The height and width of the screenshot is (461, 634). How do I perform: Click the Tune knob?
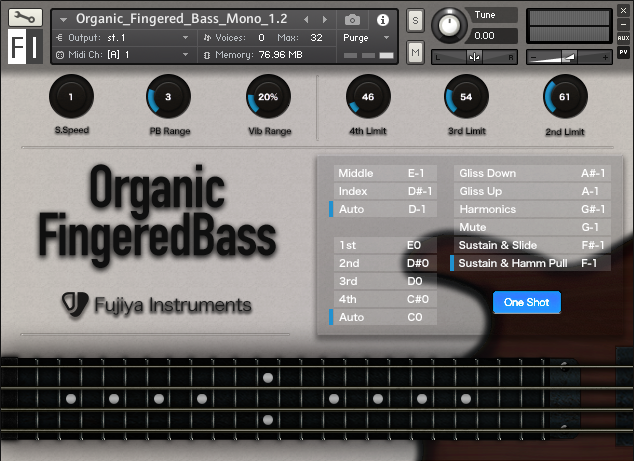(449, 25)
